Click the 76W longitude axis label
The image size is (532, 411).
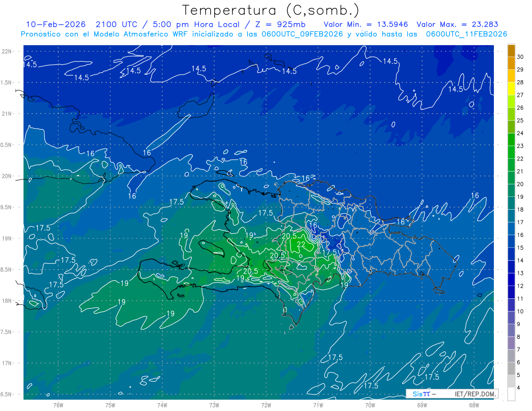tap(58, 405)
